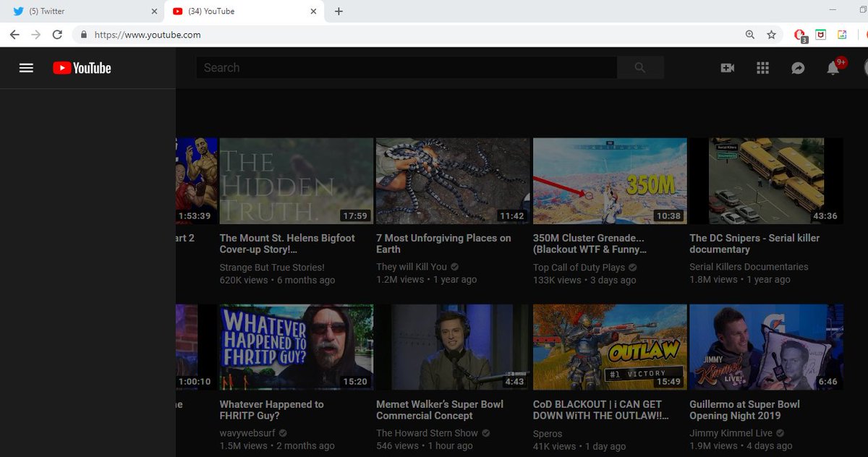The width and height of the screenshot is (868, 457).
Task: Open 350M Cluster Grenade video title
Action: (590, 243)
